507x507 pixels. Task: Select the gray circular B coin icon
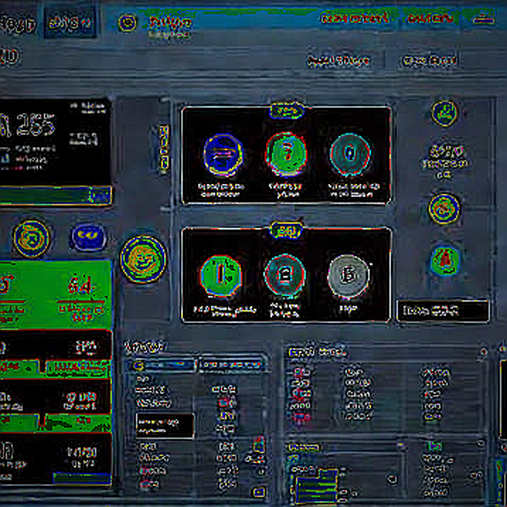coord(348,275)
